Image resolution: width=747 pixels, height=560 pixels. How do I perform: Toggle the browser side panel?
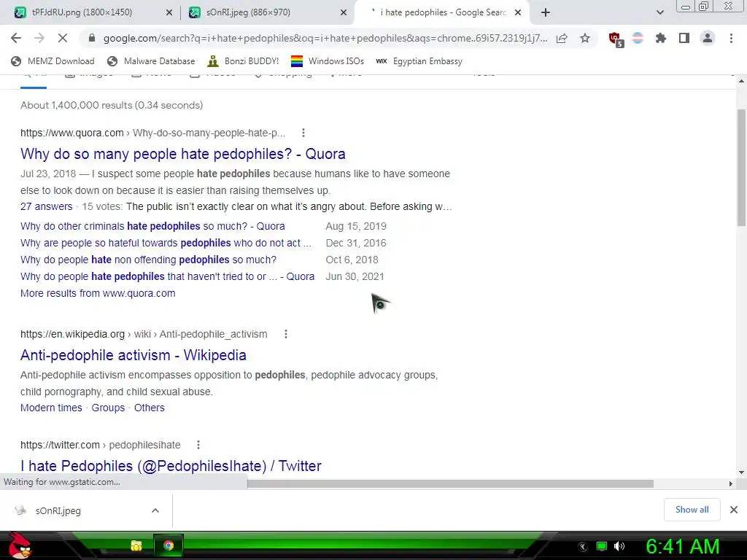(x=684, y=38)
